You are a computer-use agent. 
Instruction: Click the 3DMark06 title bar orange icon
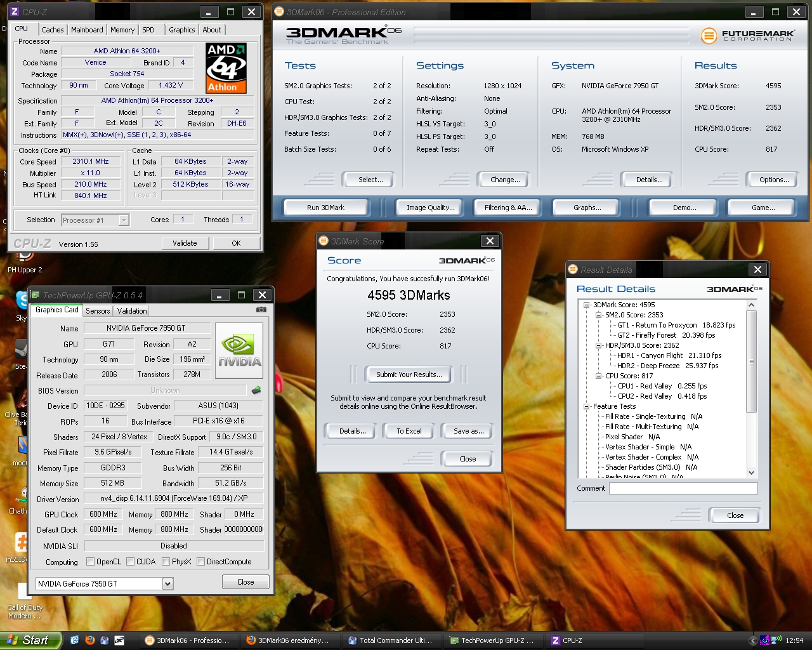click(x=279, y=11)
